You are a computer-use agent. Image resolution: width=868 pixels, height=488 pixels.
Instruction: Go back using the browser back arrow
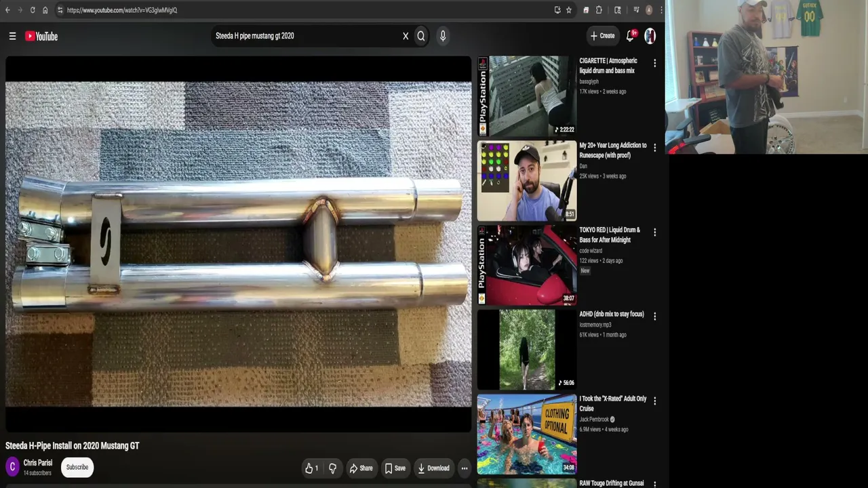7,10
